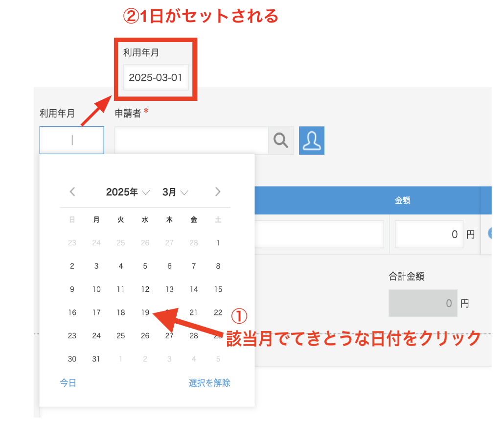The width and height of the screenshot is (504, 426).
Task: Select March 15 in the calendar
Action: (x=218, y=289)
